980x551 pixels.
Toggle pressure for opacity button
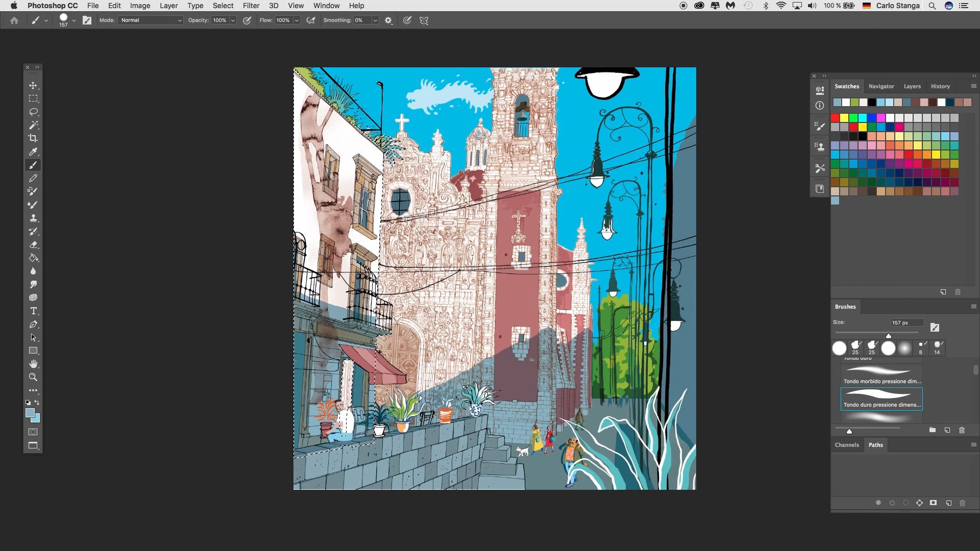(x=247, y=20)
